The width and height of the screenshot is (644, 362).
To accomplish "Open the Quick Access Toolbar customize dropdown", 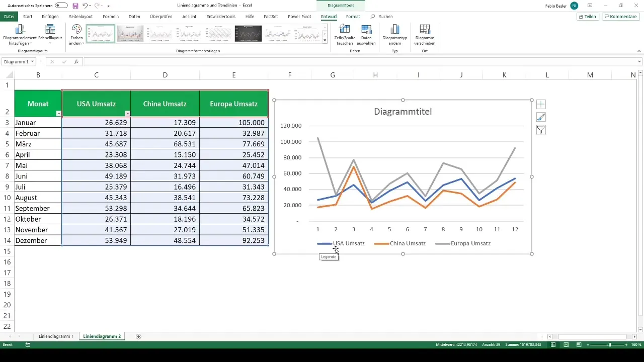I will [108, 6].
